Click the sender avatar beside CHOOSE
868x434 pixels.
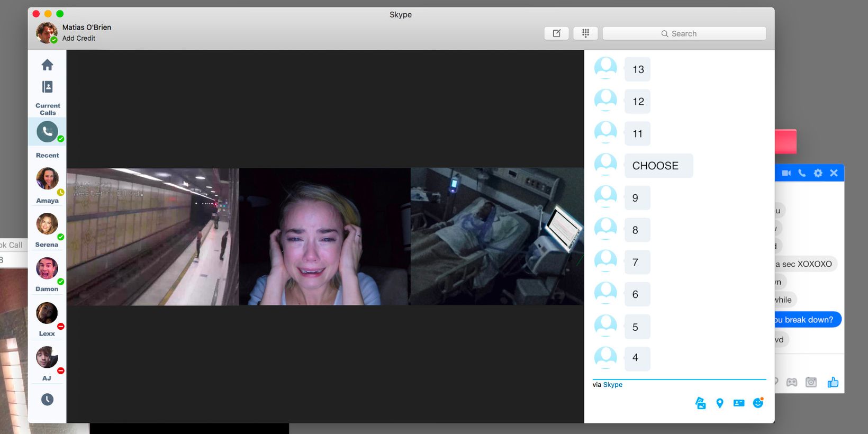(x=605, y=165)
